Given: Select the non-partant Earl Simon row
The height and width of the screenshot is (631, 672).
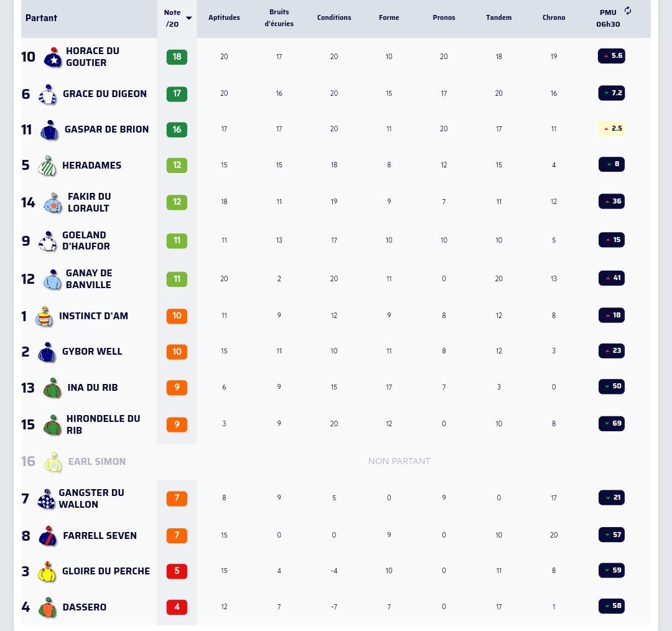Looking at the screenshot, I should pyautogui.click(x=335, y=462).
